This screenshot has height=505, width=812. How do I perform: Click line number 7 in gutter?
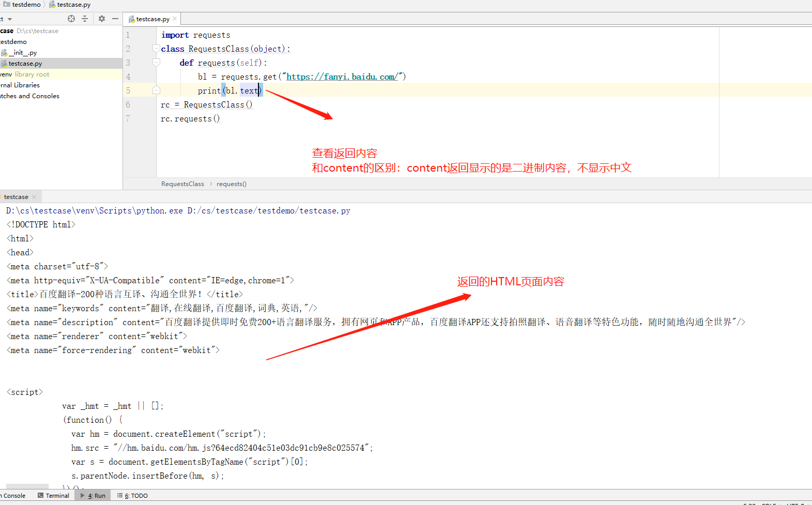(128, 119)
